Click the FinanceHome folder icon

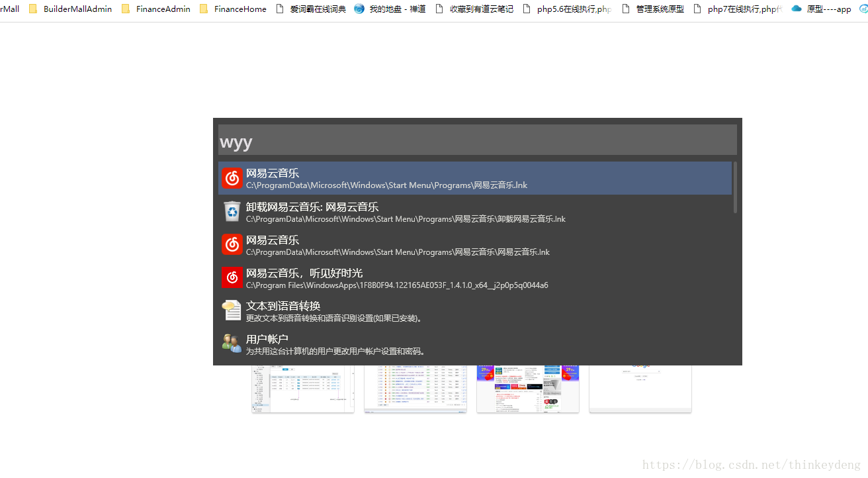pyautogui.click(x=204, y=9)
